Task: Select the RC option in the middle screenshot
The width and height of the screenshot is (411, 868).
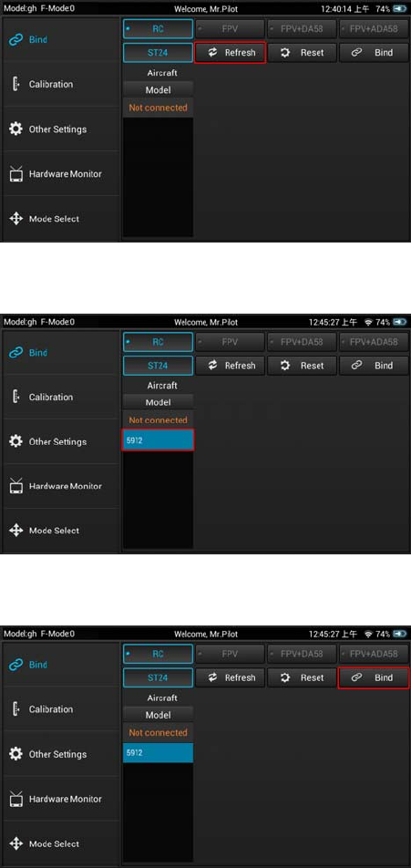Action: click(x=159, y=342)
